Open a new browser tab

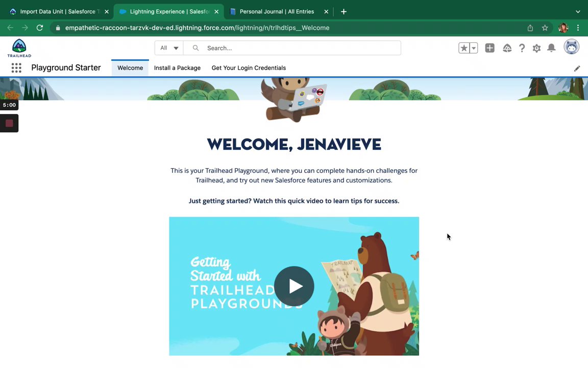pyautogui.click(x=344, y=12)
